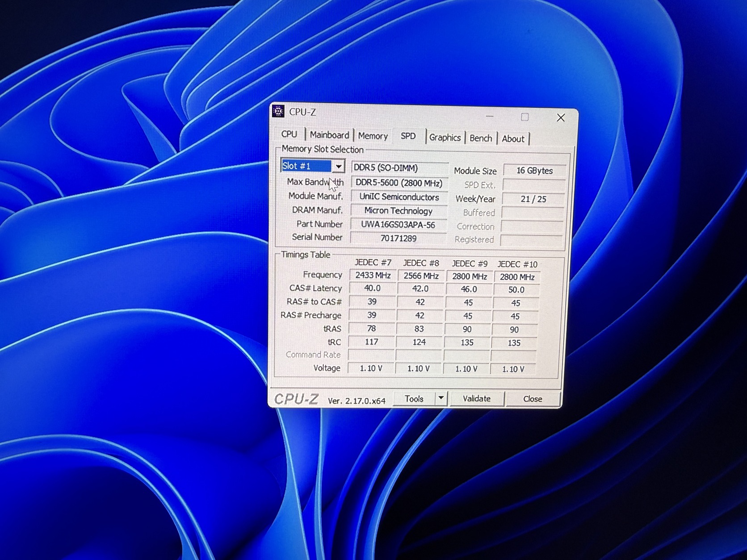Click the Week/Year value 21 / 25

533,199
